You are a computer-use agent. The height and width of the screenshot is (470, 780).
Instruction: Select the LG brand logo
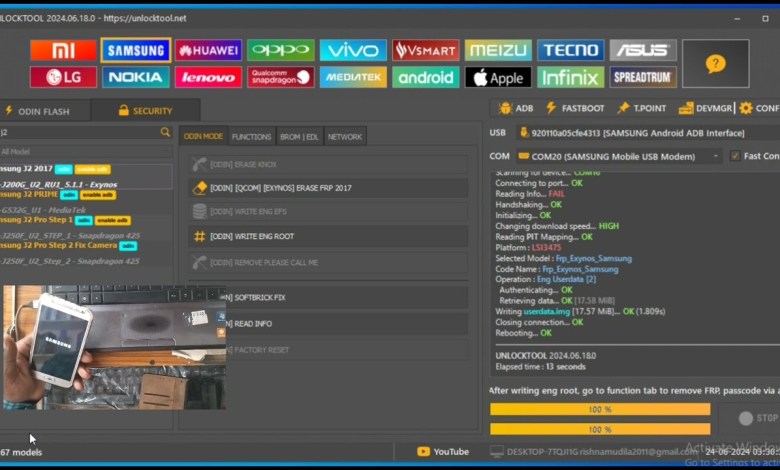coord(63,77)
